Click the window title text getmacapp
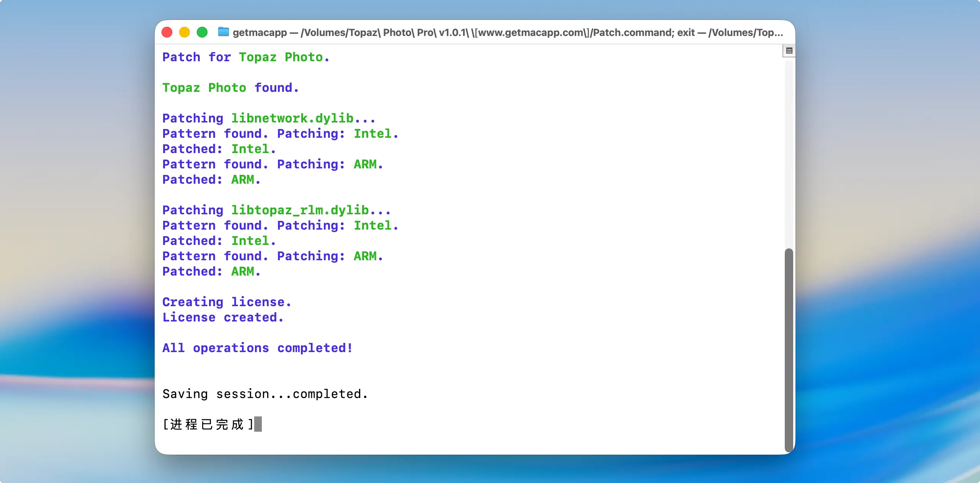980x483 pixels. (260, 33)
